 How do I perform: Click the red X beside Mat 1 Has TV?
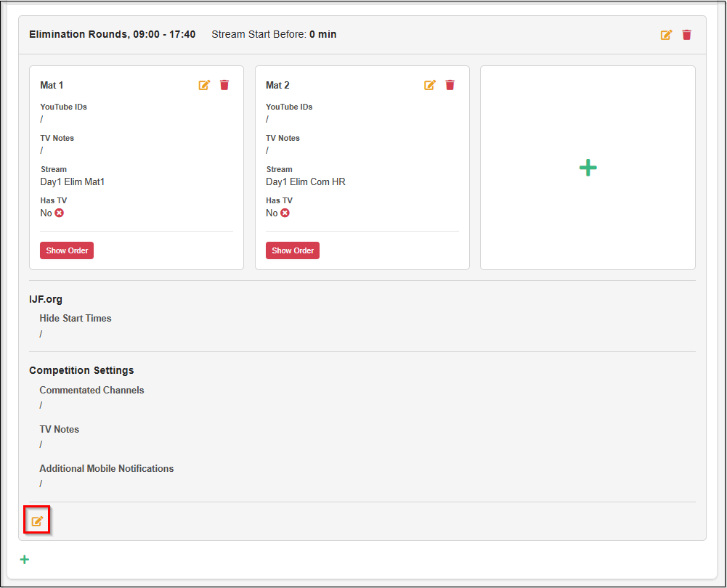point(60,213)
